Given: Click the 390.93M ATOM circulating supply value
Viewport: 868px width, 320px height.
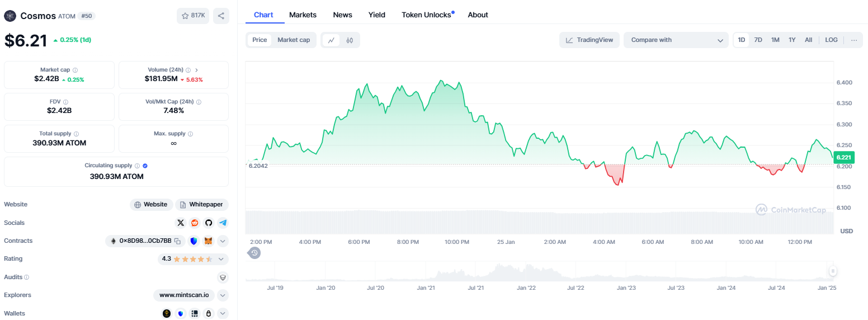Looking at the screenshot, I should point(116,176).
